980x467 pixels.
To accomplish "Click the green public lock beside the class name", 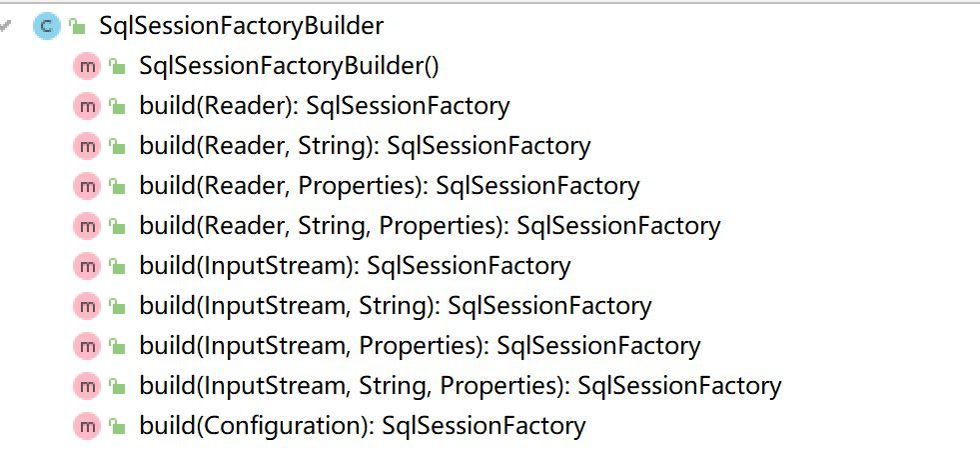I will coord(78,26).
